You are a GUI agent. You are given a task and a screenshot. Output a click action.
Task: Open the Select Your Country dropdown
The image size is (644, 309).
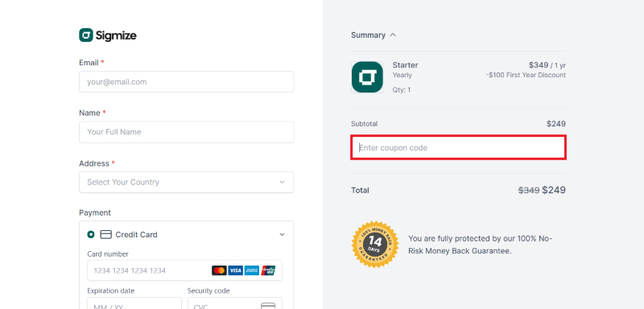(x=187, y=182)
